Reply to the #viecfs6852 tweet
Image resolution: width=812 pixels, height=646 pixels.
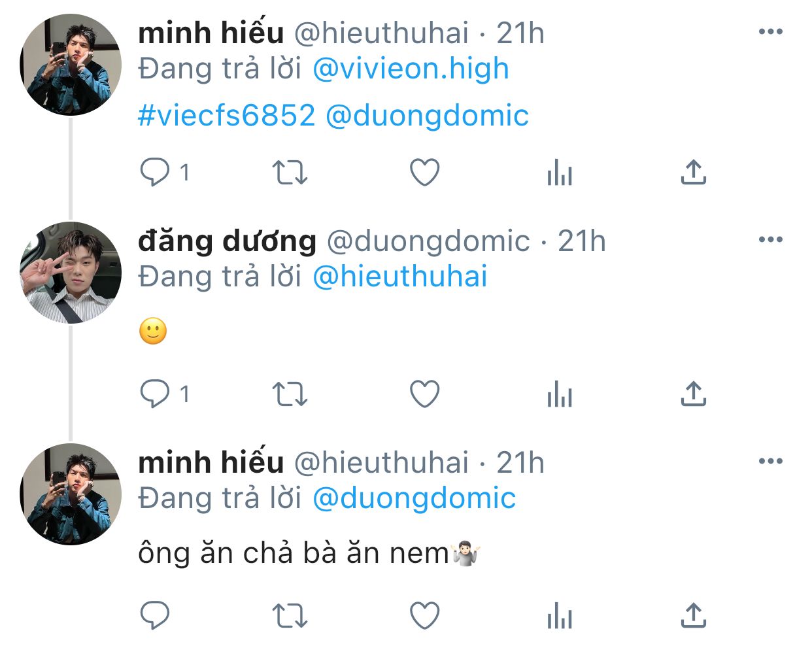click(155, 173)
